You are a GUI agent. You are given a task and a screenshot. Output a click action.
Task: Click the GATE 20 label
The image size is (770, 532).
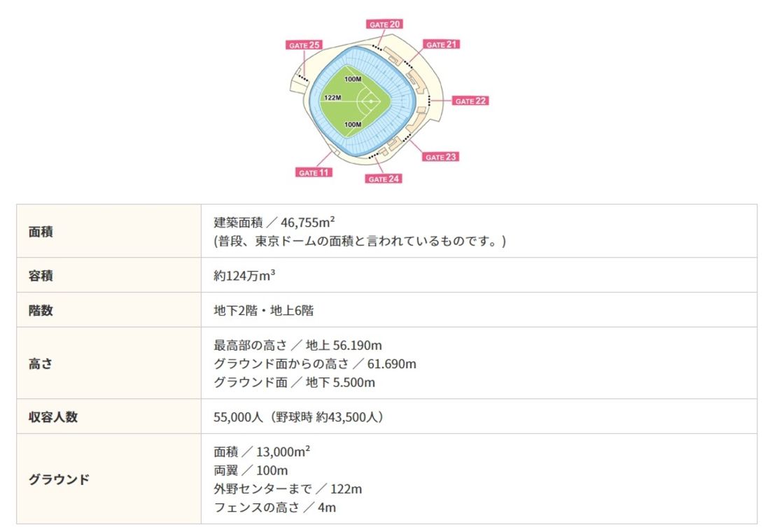[384, 24]
